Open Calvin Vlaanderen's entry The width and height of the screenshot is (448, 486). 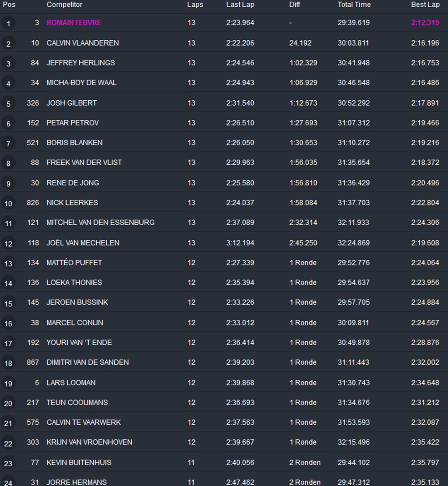coord(82,43)
